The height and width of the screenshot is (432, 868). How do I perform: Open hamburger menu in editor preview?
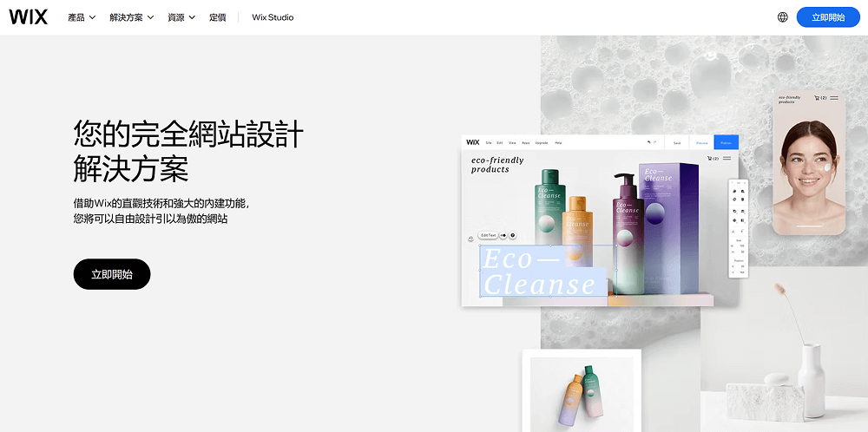(727, 159)
